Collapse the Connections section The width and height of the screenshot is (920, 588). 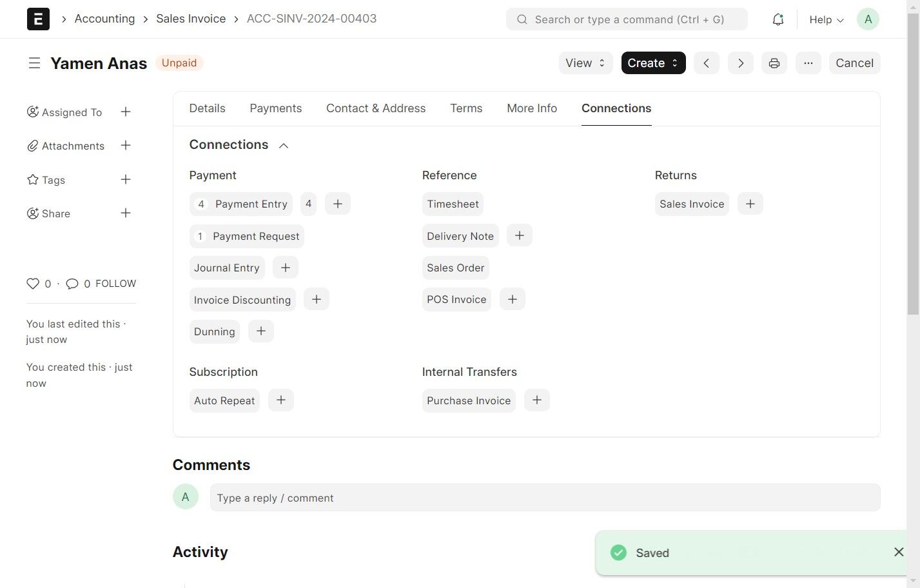click(x=284, y=146)
